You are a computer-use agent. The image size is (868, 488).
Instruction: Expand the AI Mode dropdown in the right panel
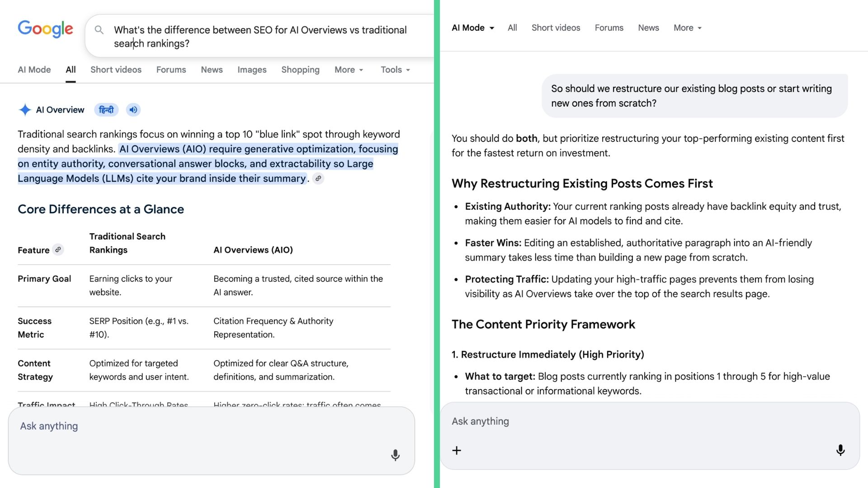click(x=473, y=28)
